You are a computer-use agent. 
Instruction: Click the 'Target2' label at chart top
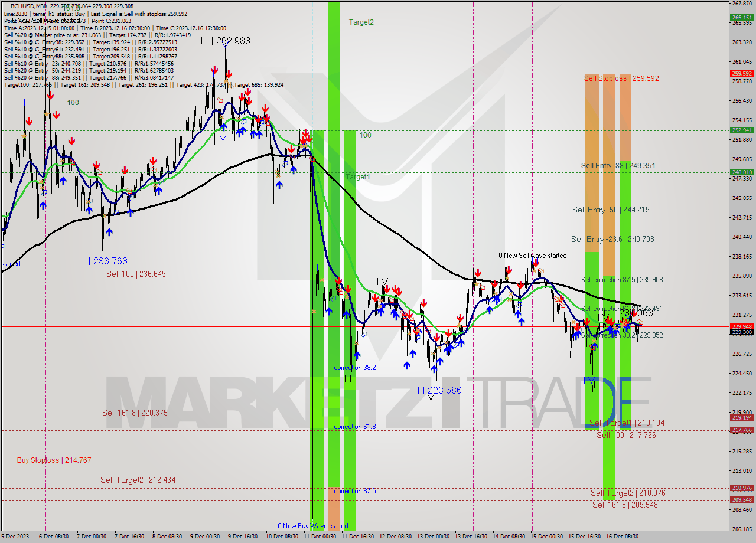pos(361,22)
